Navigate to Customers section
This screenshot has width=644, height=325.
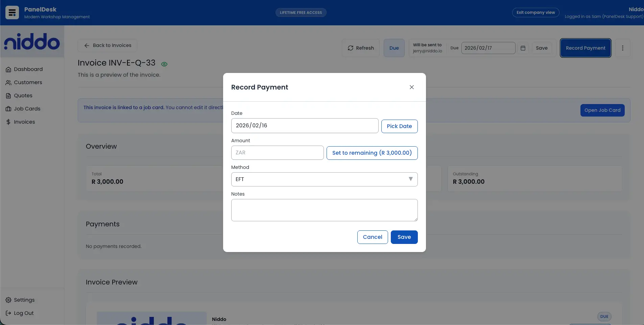pos(28,82)
